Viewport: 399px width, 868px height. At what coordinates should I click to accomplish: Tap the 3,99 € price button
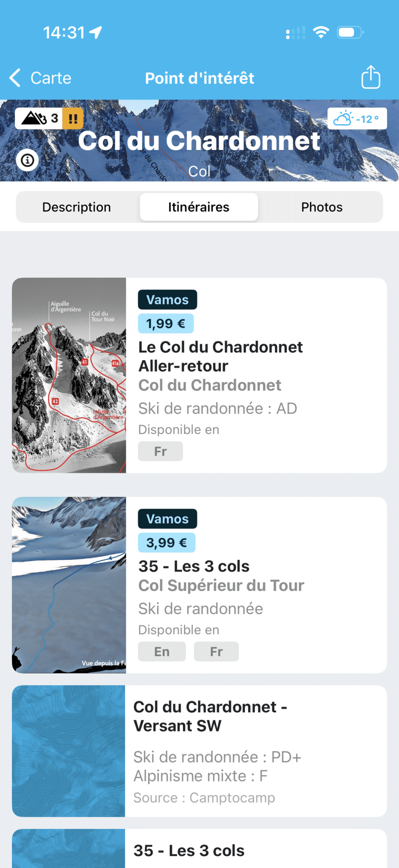coord(166,543)
